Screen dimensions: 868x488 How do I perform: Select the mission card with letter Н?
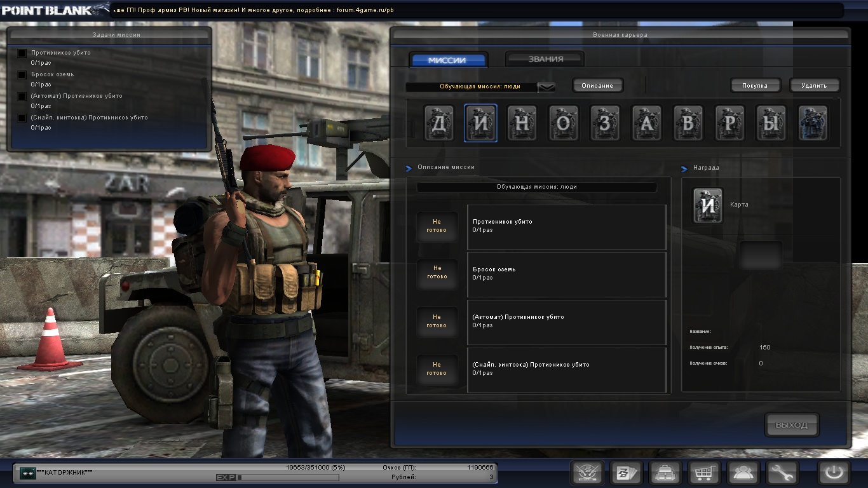point(522,123)
